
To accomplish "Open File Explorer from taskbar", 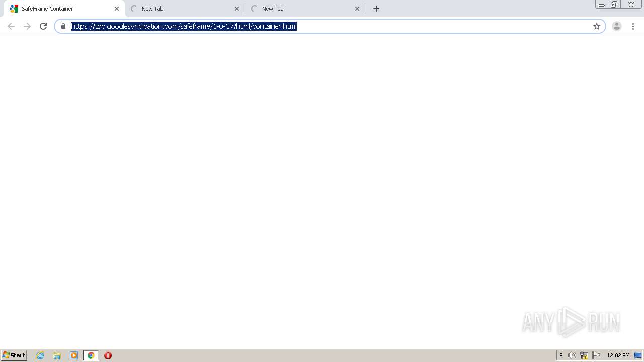I will [57, 355].
